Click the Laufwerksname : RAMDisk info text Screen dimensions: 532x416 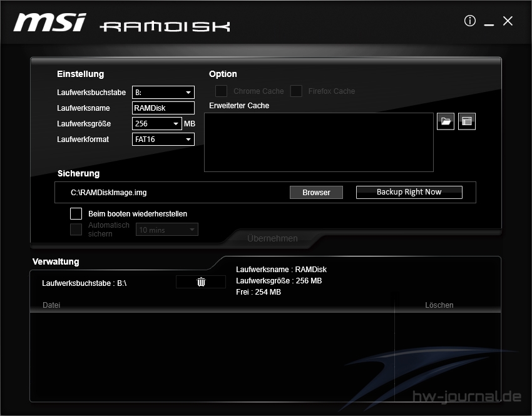point(281,270)
